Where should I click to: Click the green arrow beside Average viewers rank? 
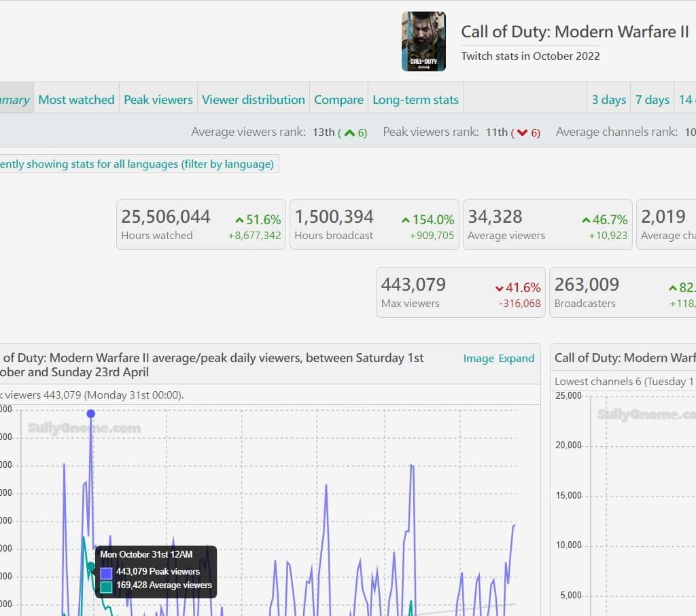pyautogui.click(x=349, y=133)
